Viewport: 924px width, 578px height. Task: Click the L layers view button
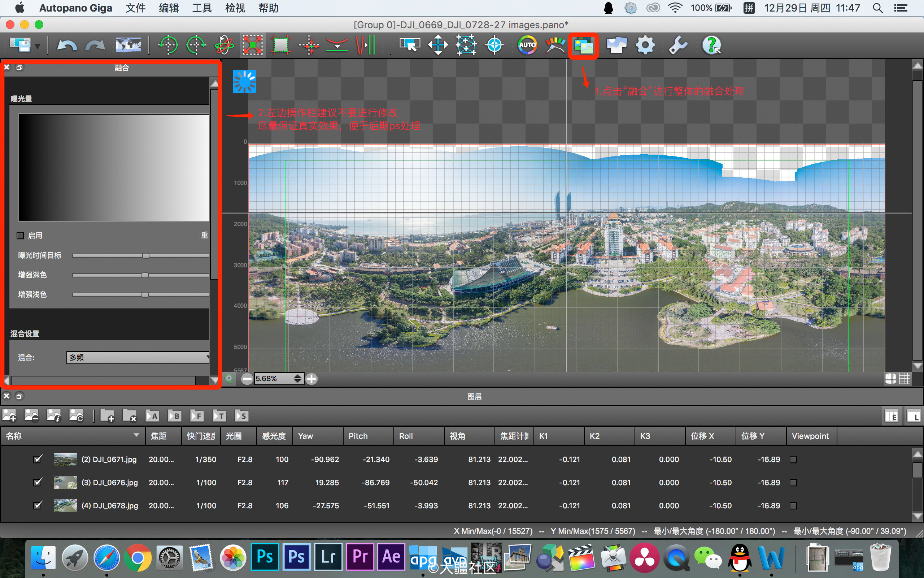(914, 416)
